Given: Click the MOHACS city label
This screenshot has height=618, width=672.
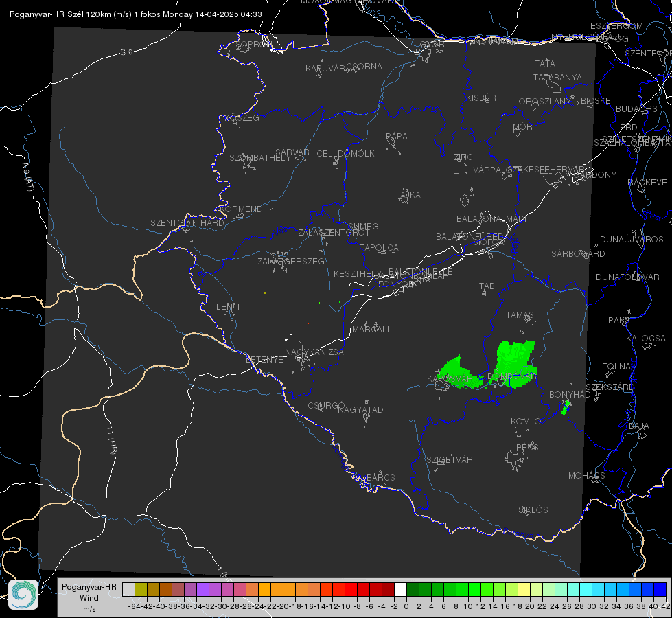Looking at the screenshot, I should tap(587, 476).
